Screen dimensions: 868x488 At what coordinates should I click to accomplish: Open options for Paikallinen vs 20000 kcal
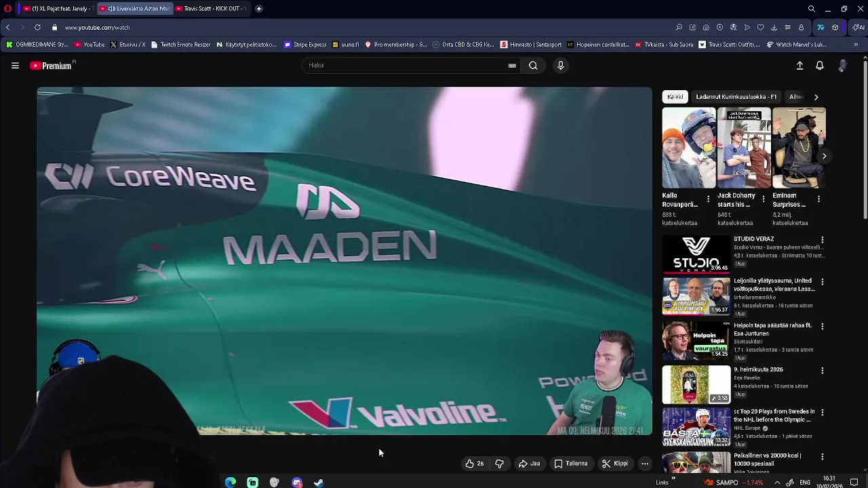[823, 457]
